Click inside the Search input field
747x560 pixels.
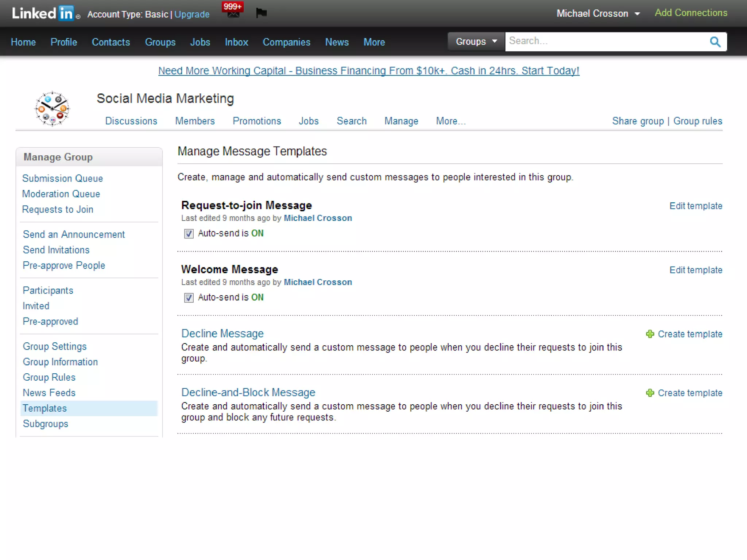[605, 41]
